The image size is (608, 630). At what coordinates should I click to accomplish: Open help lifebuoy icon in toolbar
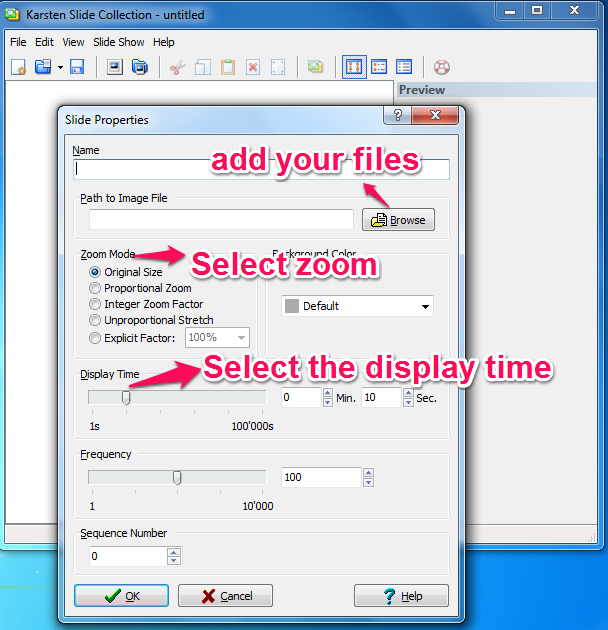(442, 67)
